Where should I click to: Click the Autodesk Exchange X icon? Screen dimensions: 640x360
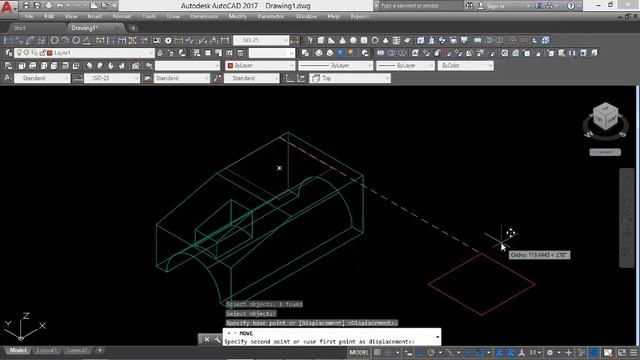click(538, 6)
